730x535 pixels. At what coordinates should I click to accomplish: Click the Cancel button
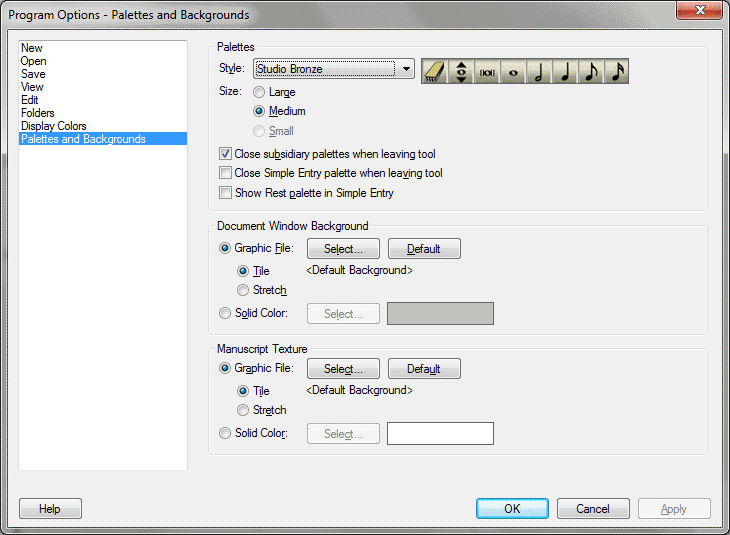pyautogui.click(x=593, y=508)
